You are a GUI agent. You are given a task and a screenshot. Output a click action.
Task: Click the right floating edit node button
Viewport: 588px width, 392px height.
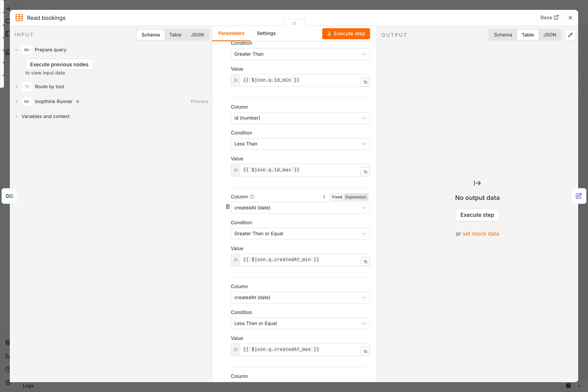pyautogui.click(x=579, y=196)
